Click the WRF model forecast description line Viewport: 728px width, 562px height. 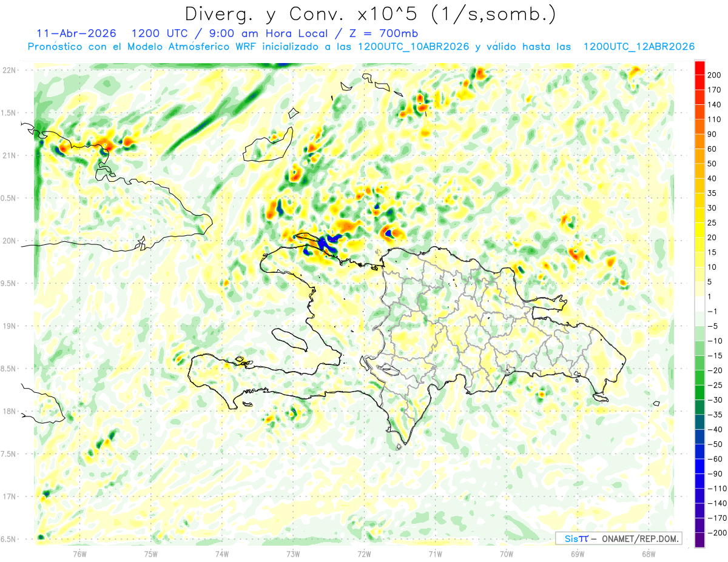coord(361,47)
